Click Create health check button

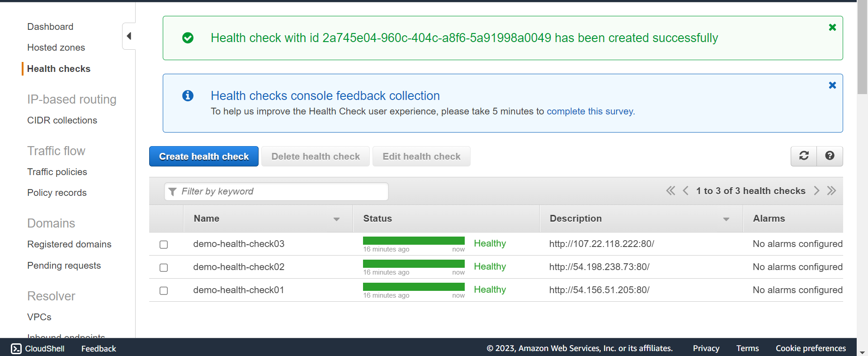pyautogui.click(x=204, y=157)
